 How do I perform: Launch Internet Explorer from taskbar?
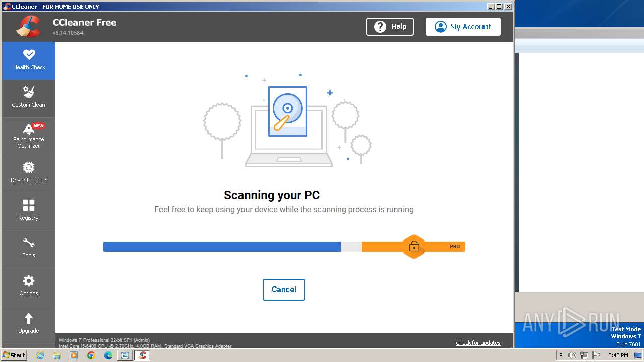coord(40,355)
